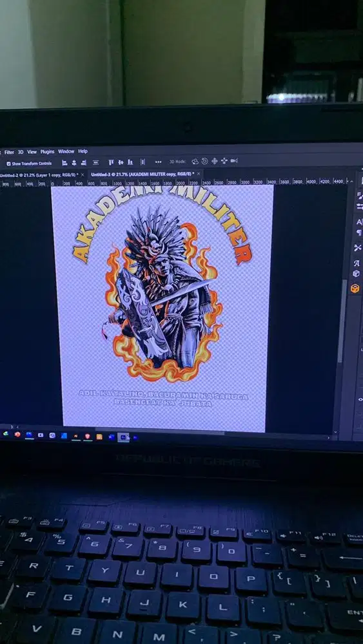Open the Glyphs panel icon

coord(357,263)
